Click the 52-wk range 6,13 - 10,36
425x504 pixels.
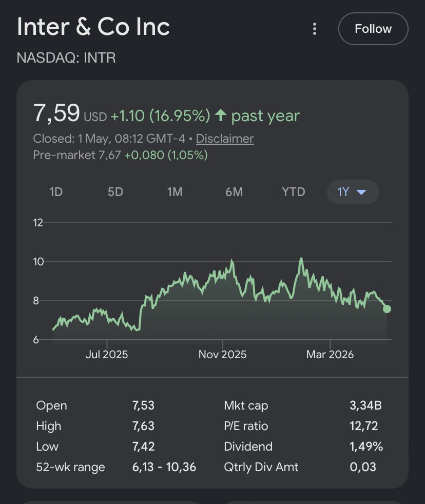tap(164, 467)
